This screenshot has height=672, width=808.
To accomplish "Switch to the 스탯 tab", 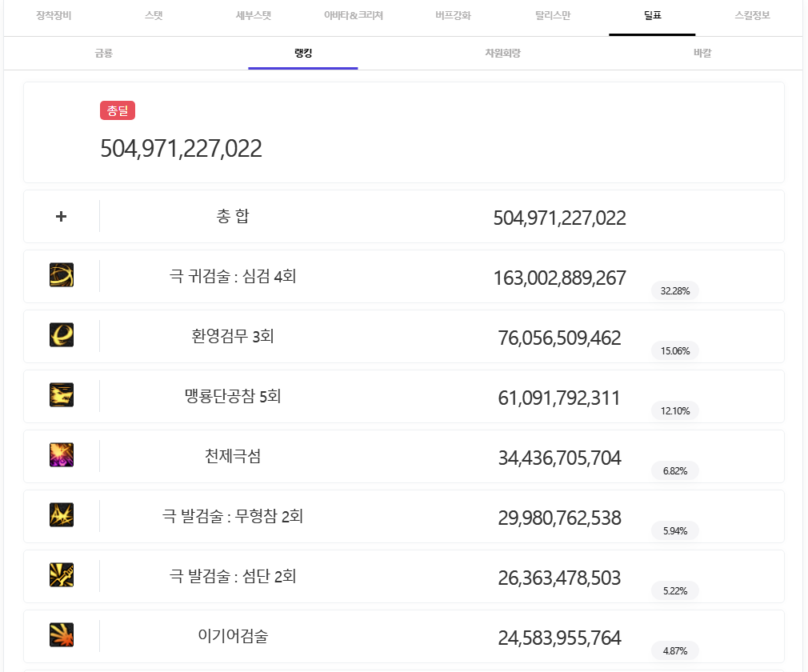I will pyautogui.click(x=154, y=16).
